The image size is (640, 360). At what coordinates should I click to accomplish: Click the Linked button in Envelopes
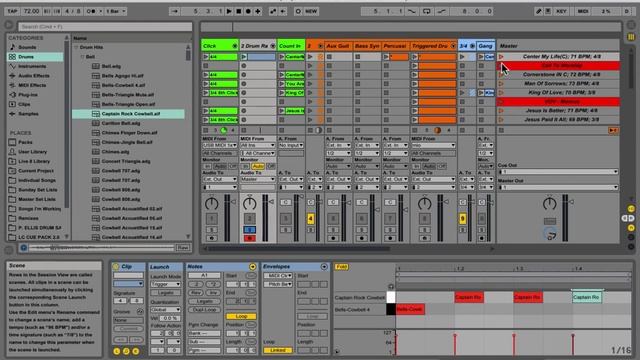click(x=278, y=350)
